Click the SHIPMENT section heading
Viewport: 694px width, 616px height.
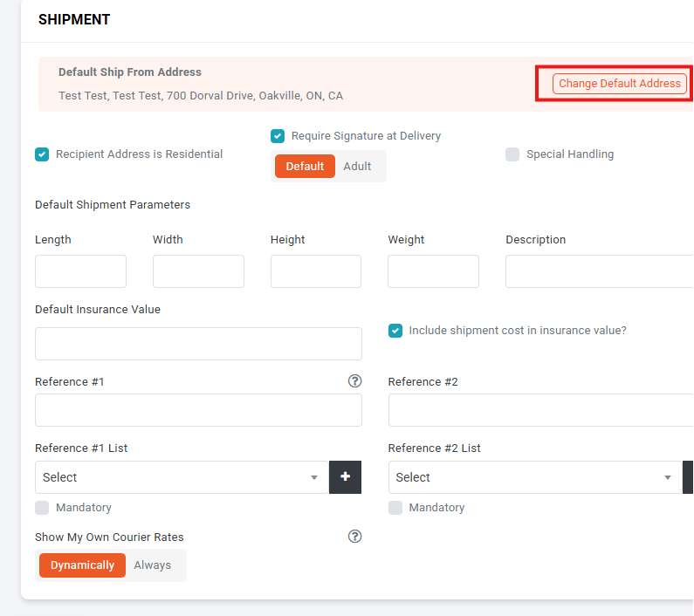coord(74,19)
